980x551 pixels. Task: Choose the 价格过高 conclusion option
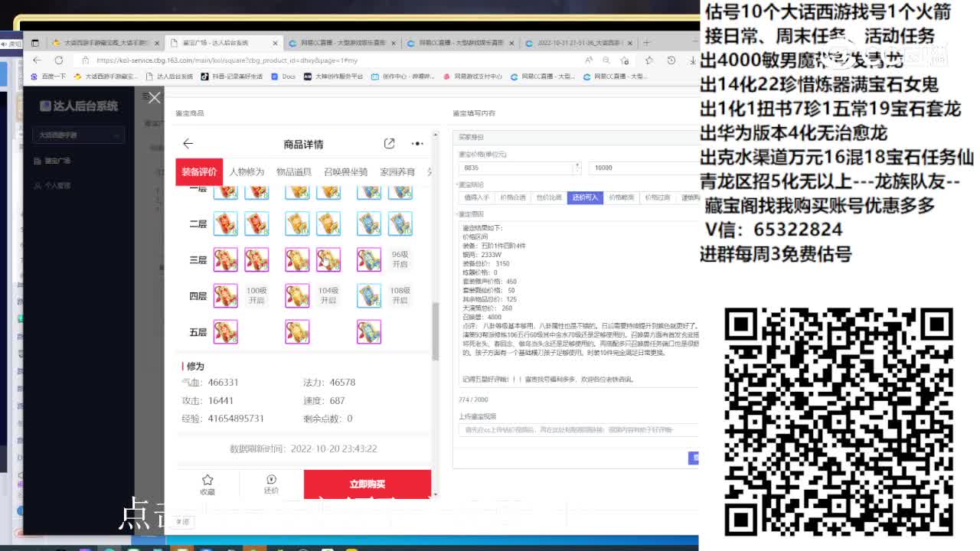tap(658, 197)
